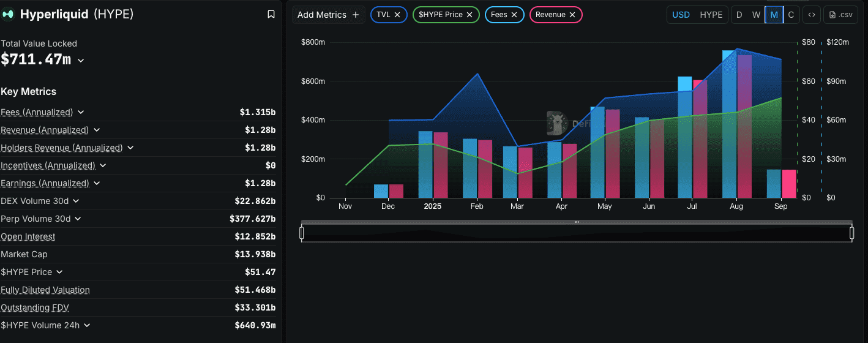Click the $12.852b open interest value

coord(255,236)
